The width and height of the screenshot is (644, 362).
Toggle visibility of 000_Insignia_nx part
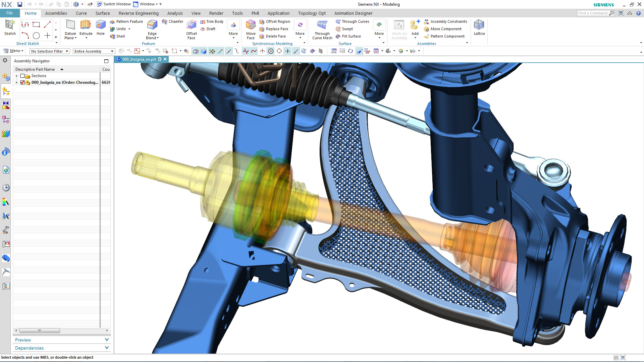(x=23, y=83)
